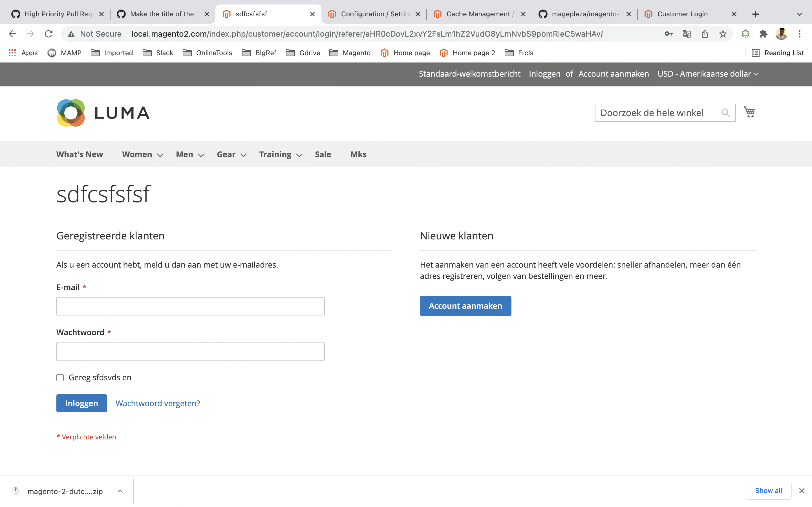Image resolution: width=812 pixels, height=507 pixels.
Task: Bookmark page with star icon
Action: click(x=723, y=34)
